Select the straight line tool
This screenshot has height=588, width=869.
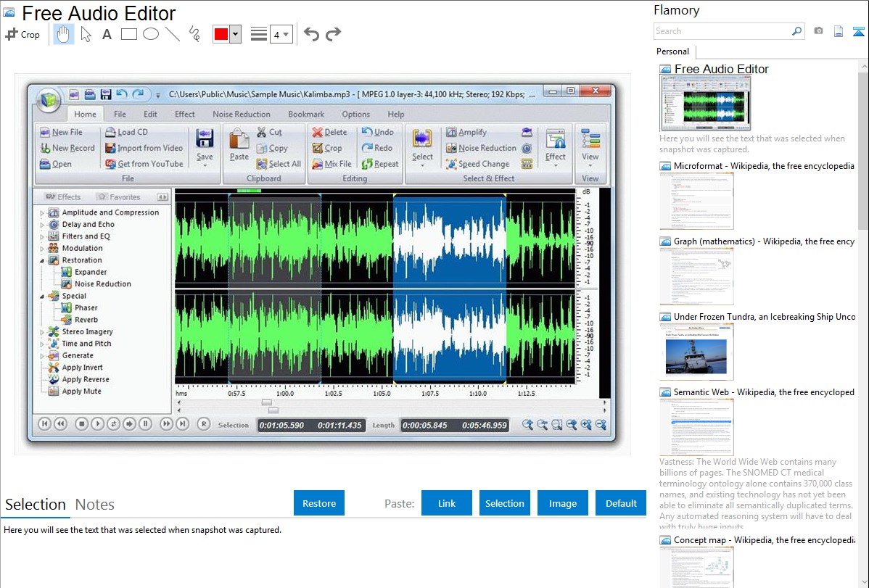(172, 34)
